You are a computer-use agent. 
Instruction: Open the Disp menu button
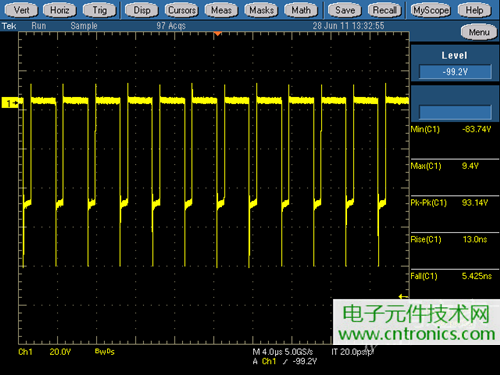click(142, 10)
